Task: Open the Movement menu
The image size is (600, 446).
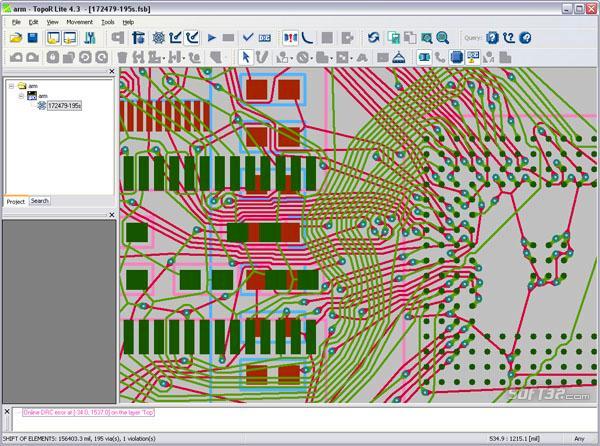Action: click(x=79, y=21)
